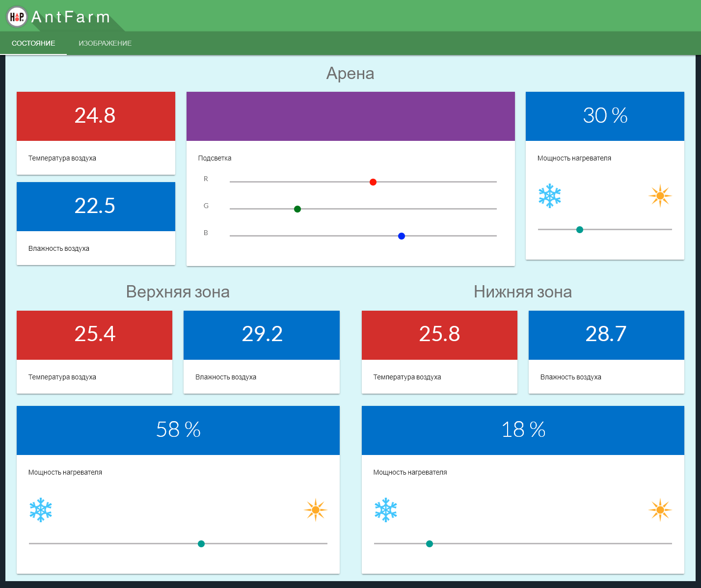Click the Верхняя зона heater slider handle
The width and height of the screenshot is (701, 588).
pyautogui.click(x=201, y=544)
